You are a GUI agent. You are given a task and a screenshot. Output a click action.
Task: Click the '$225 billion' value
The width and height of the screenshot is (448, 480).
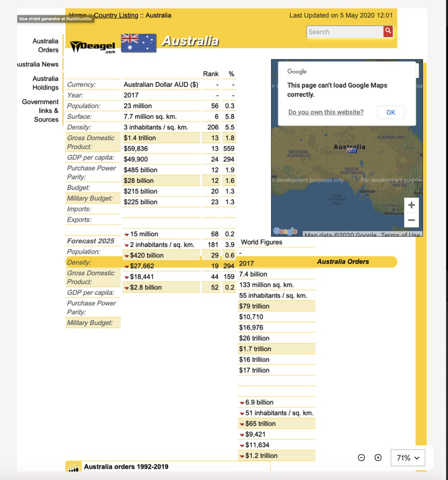(x=141, y=202)
